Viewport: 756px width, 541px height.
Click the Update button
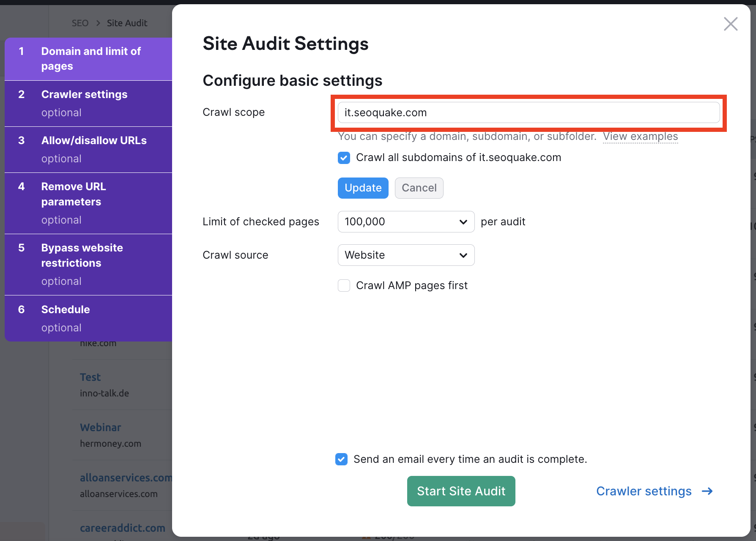(363, 188)
